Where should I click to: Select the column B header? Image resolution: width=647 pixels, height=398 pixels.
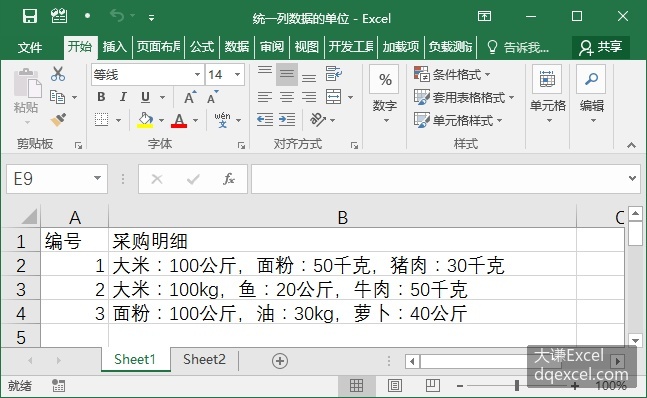[342, 217]
